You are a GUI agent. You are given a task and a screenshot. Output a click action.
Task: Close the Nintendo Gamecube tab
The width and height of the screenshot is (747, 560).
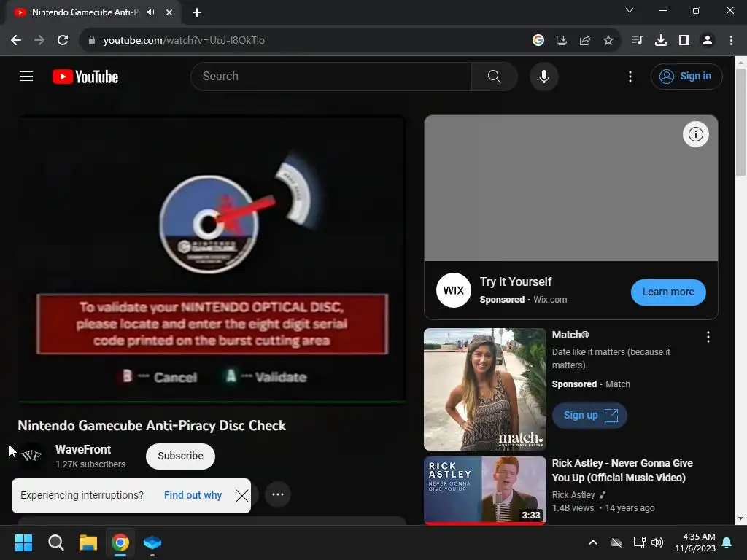coord(169,12)
